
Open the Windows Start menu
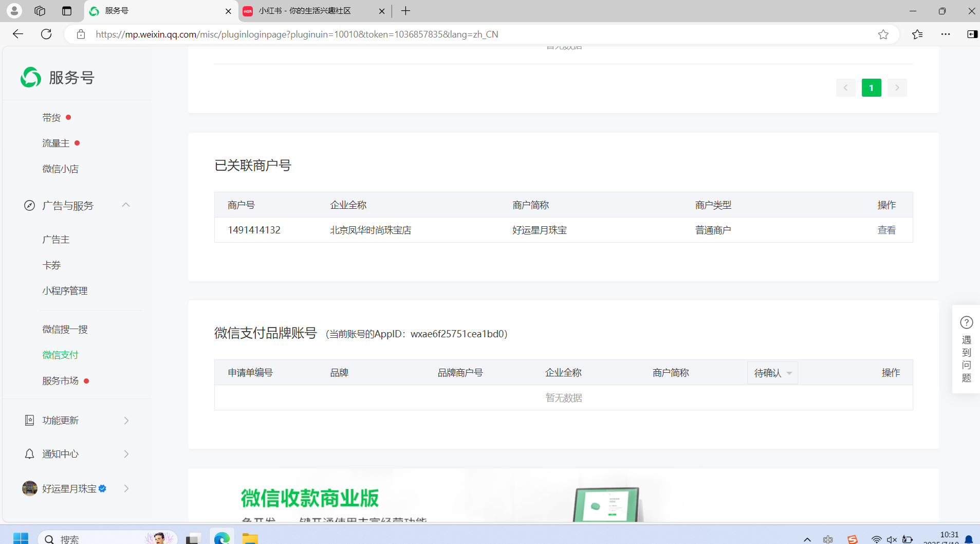pos(21,538)
